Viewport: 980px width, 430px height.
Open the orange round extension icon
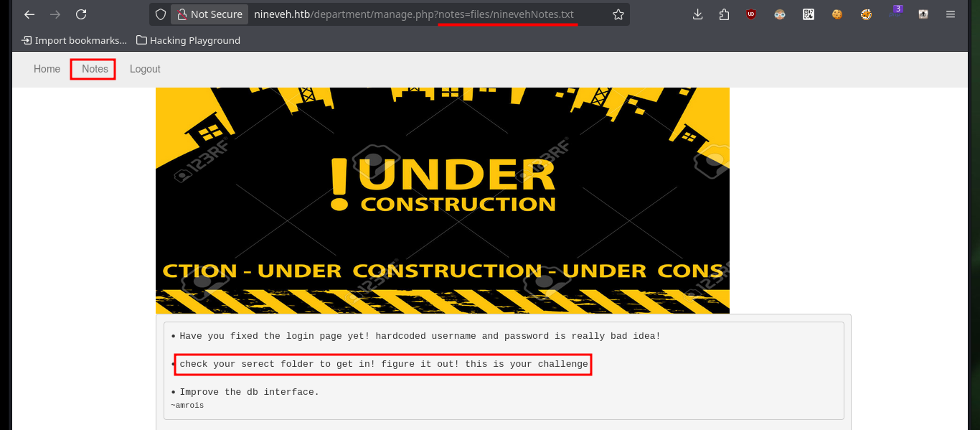click(x=866, y=14)
